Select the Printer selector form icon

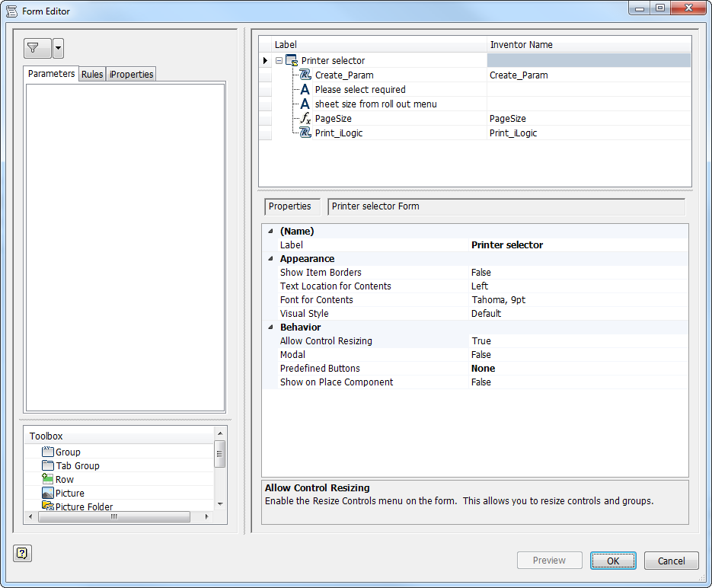pos(290,60)
